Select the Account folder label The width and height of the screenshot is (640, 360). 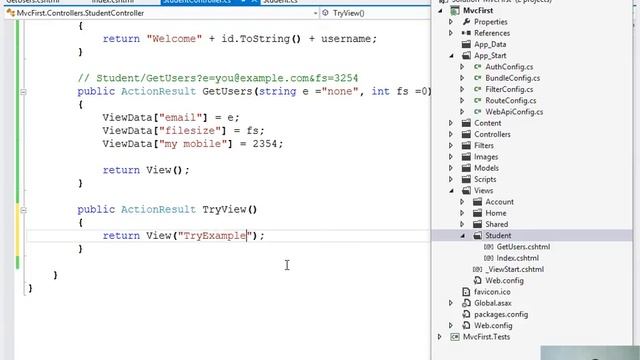(x=499, y=202)
